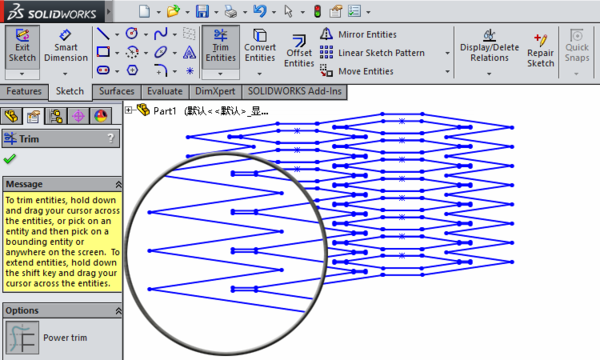
Task: Open the FeatureManager design tree tab
Action: point(11,116)
